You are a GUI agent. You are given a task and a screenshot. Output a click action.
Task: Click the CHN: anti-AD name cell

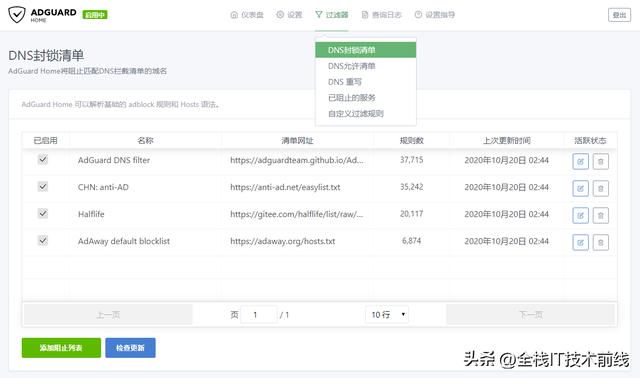[x=103, y=187]
